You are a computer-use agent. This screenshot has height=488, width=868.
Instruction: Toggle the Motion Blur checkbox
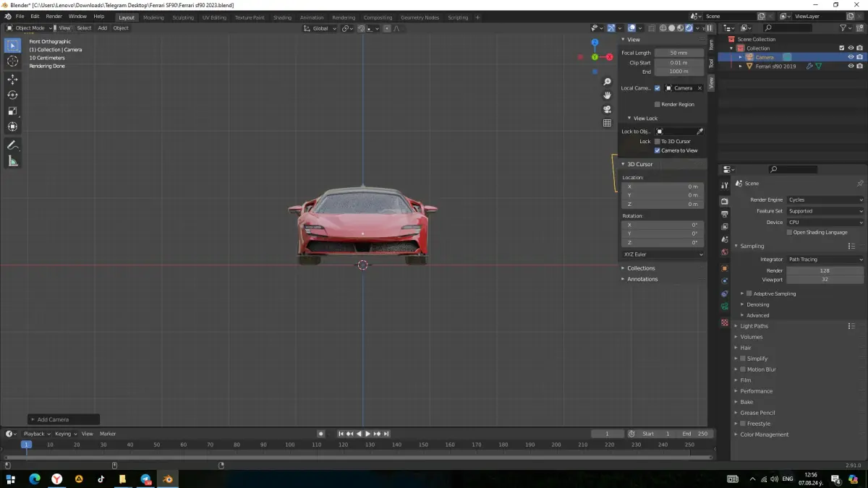(743, 369)
